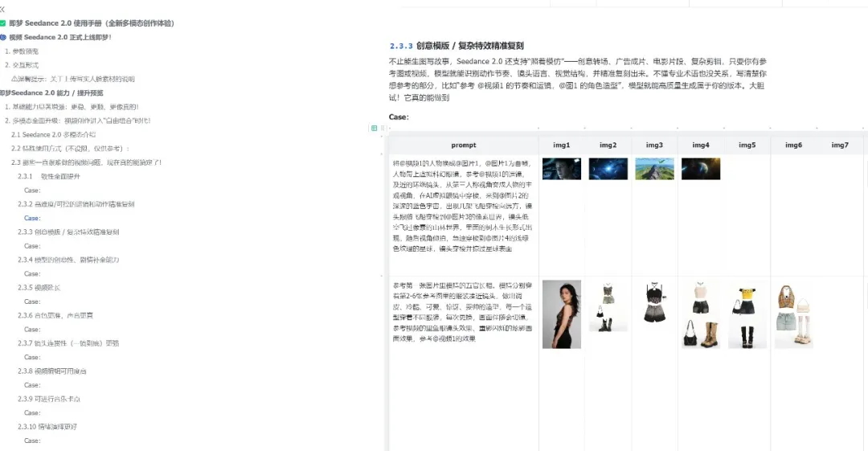Select outline entry 2.1 Seedance 2.0 多模态介绍
Image resolution: width=868 pixels, height=451 pixels.
click(x=58, y=134)
